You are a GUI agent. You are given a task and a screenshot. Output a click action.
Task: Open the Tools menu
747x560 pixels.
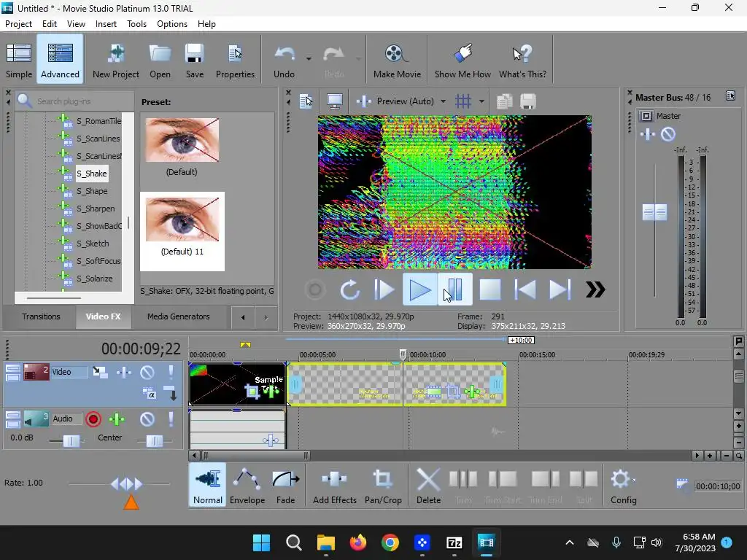(x=136, y=24)
